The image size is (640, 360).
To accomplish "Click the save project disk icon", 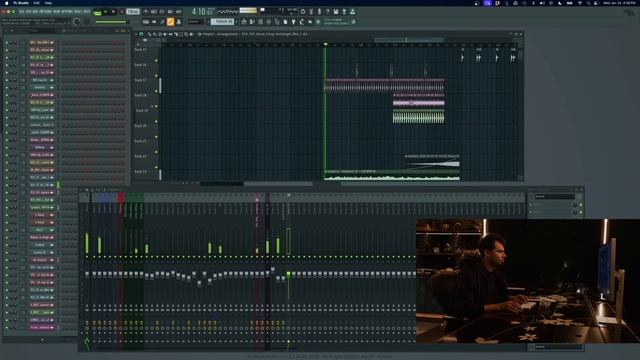I will pos(336,11).
